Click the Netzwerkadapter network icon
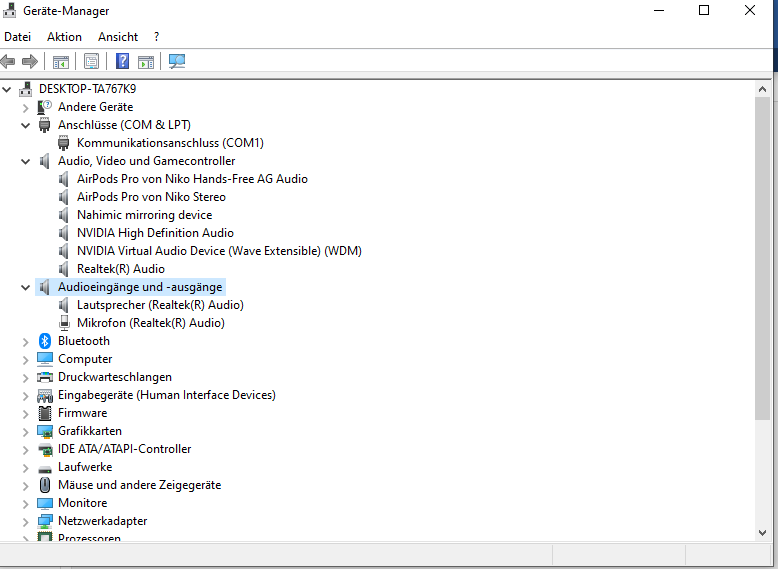The height and width of the screenshot is (569, 778). [x=45, y=521]
